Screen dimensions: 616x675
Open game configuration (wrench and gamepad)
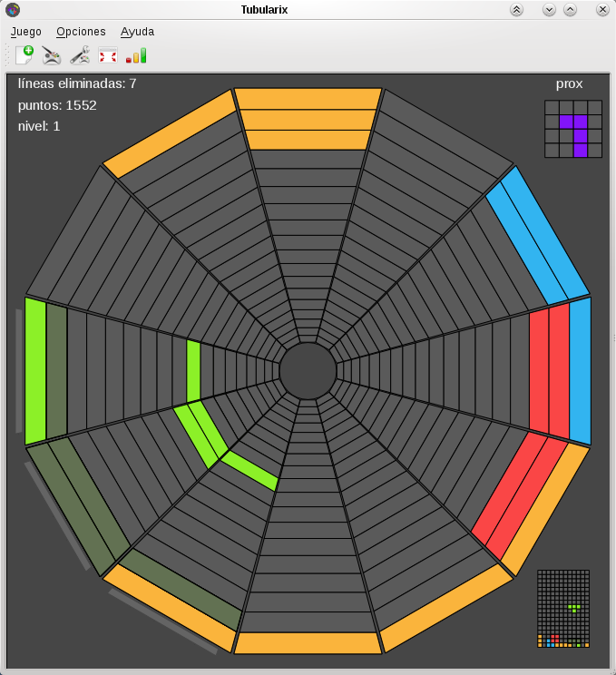click(80, 55)
